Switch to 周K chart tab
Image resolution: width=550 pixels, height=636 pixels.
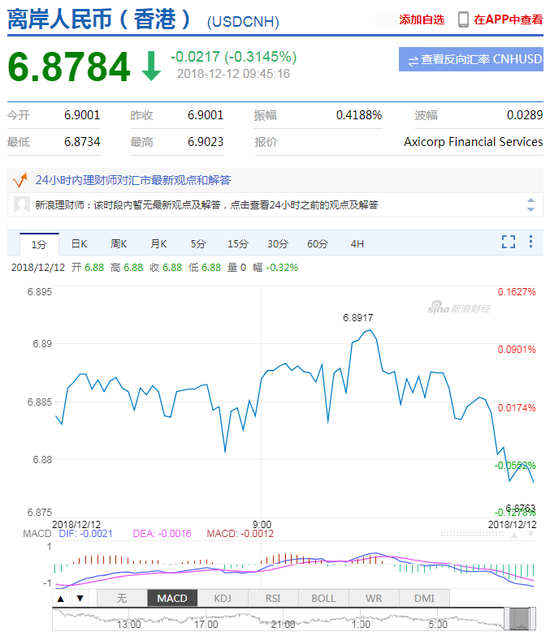tap(118, 244)
